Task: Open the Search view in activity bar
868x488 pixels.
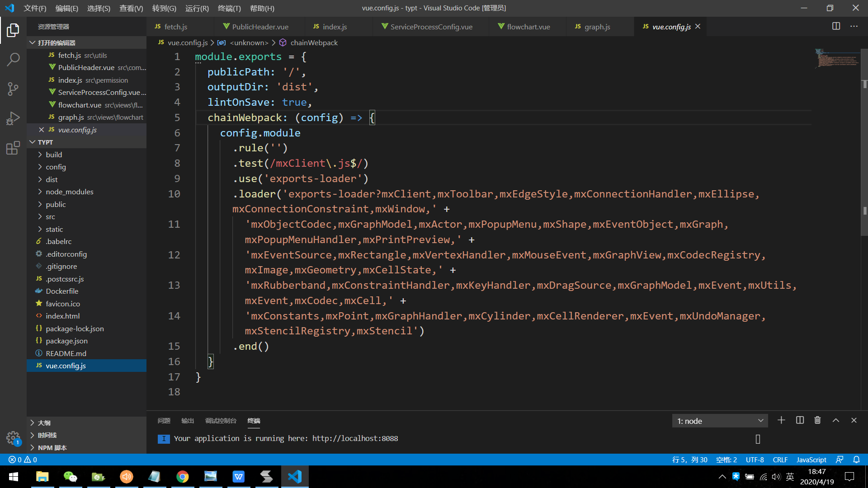Action: (13, 59)
